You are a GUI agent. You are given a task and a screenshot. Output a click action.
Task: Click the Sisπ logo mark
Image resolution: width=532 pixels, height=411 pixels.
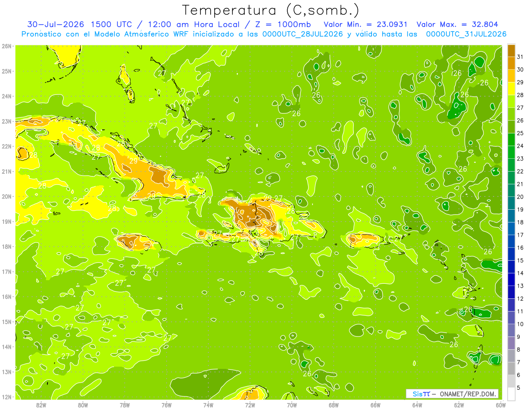(x=421, y=394)
